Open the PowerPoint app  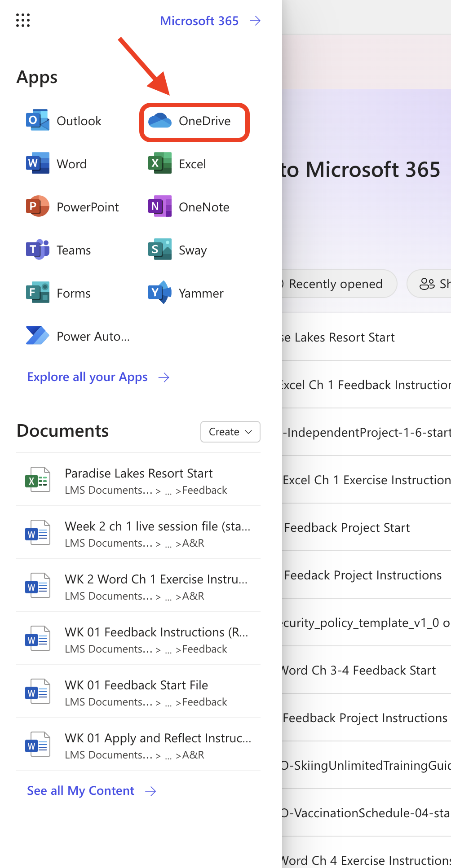[x=73, y=207]
